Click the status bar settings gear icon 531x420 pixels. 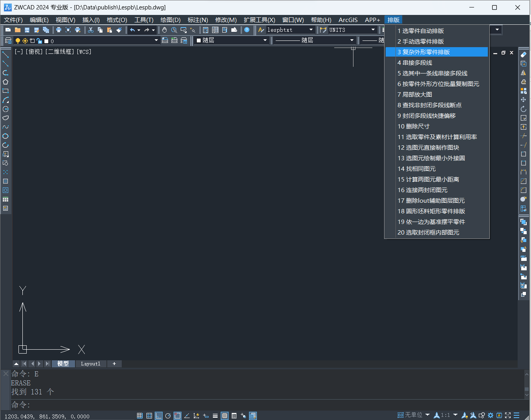click(x=491, y=415)
